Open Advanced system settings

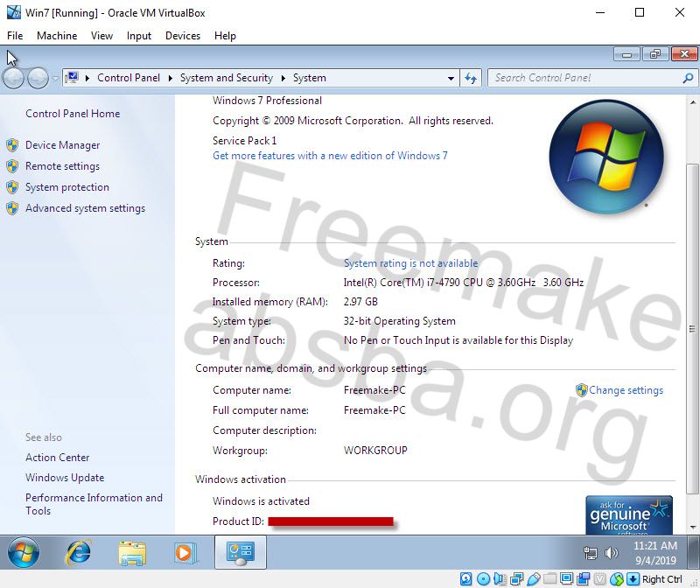point(85,208)
